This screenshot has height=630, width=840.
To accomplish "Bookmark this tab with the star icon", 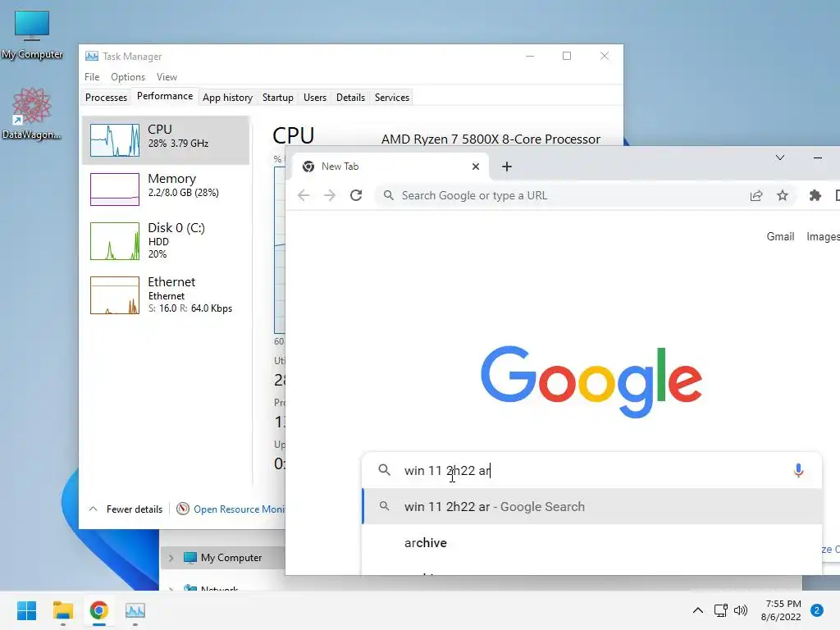I will (783, 195).
